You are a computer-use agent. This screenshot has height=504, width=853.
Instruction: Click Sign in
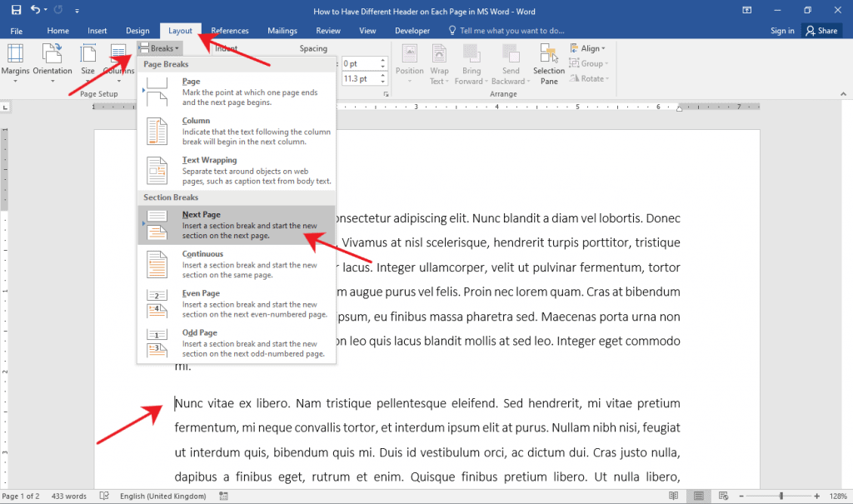point(782,30)
